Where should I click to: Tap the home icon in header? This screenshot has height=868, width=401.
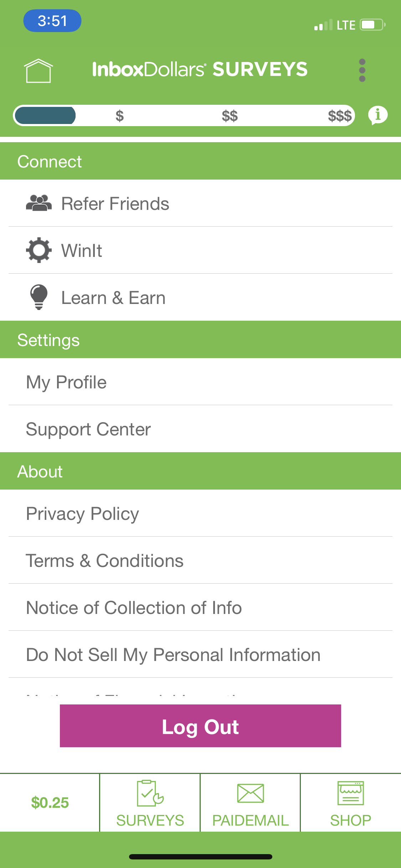(38, 71)
